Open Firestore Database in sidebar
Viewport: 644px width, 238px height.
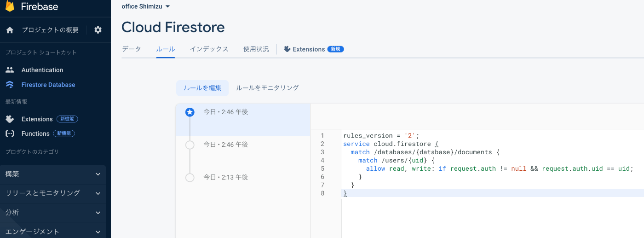[48, 85]
